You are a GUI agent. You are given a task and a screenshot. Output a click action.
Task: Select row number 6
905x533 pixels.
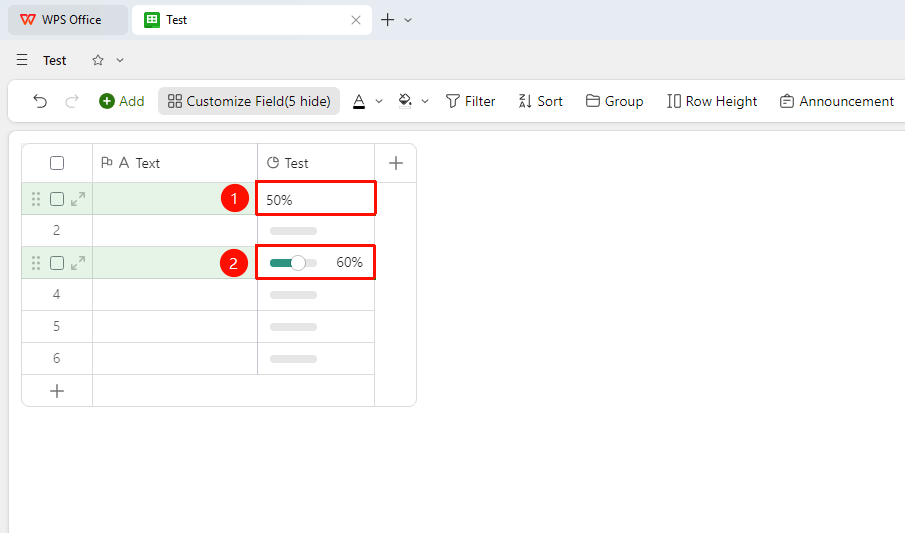click(57, 359)
